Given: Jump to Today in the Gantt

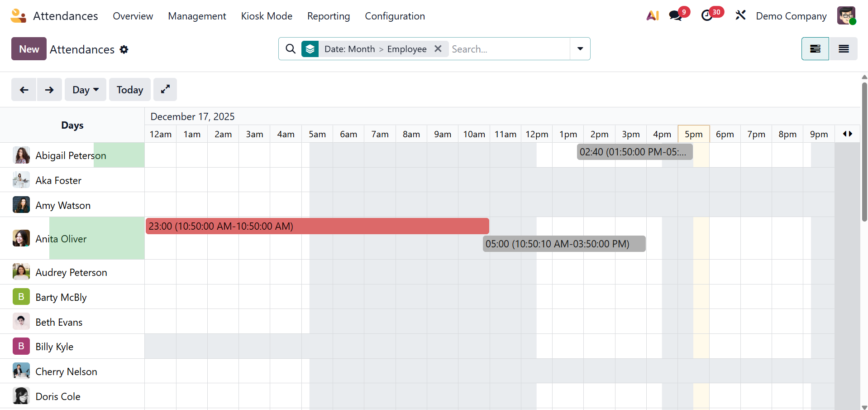Looking at the screenshot, I should pos(130,90).
